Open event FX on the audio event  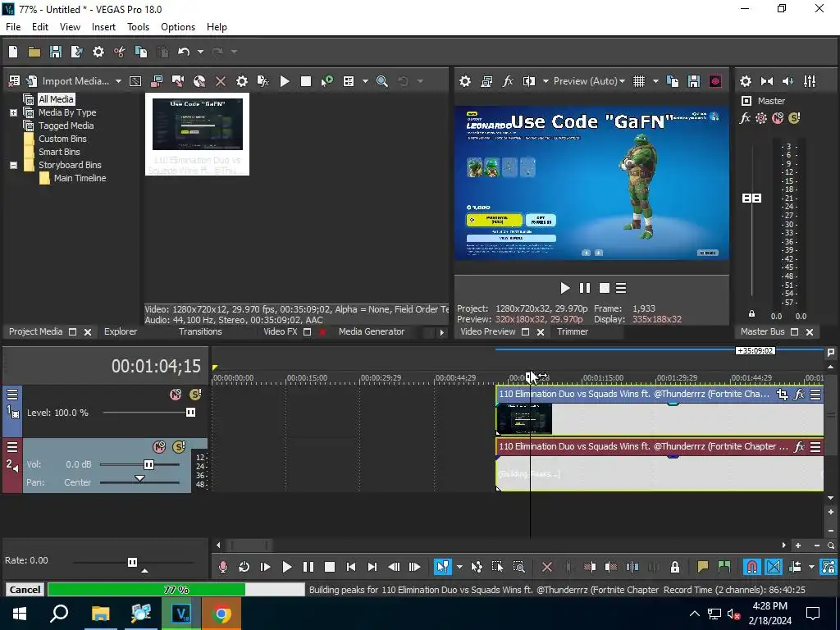[799, 447]
